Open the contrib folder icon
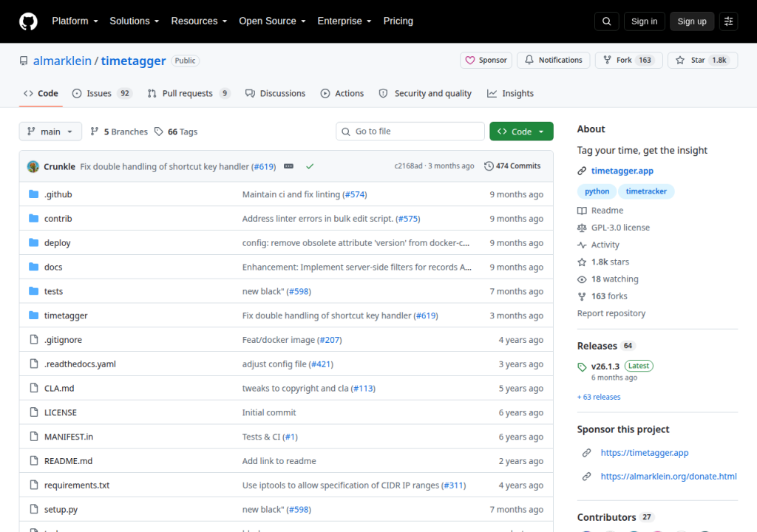This screenshot has width=757, height=532. tap(33, 218)
